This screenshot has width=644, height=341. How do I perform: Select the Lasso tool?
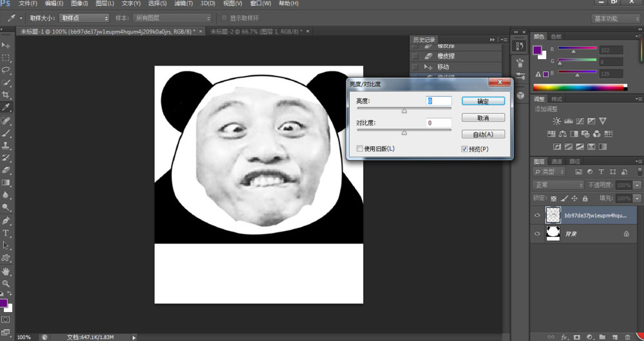click(x=6, y=70)
